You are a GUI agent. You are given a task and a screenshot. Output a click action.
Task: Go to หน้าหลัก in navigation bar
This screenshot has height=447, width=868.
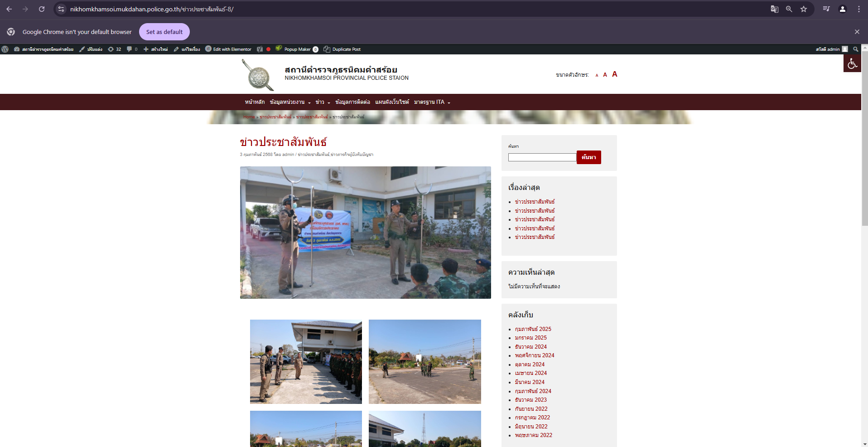(255, 102)
